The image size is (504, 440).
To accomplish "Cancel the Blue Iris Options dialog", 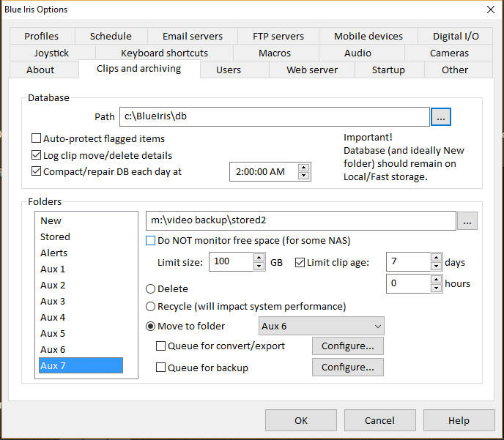I will click(x=380, y=420).
